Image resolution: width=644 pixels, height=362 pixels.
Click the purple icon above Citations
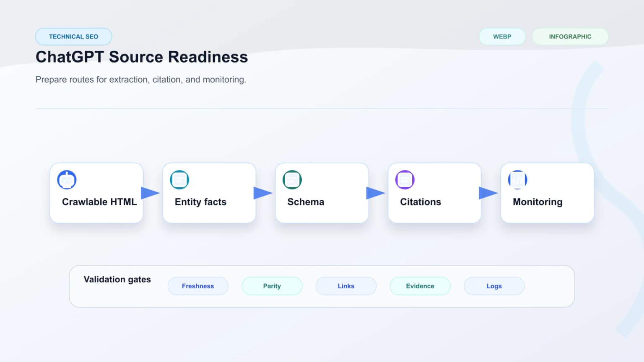[405, 180]
